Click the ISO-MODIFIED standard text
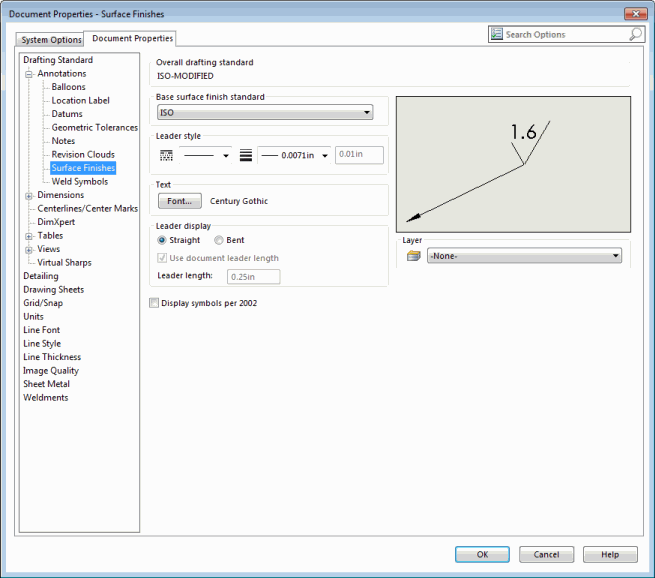The width and height of the screenshot is (655, 578). click(185, 76)
